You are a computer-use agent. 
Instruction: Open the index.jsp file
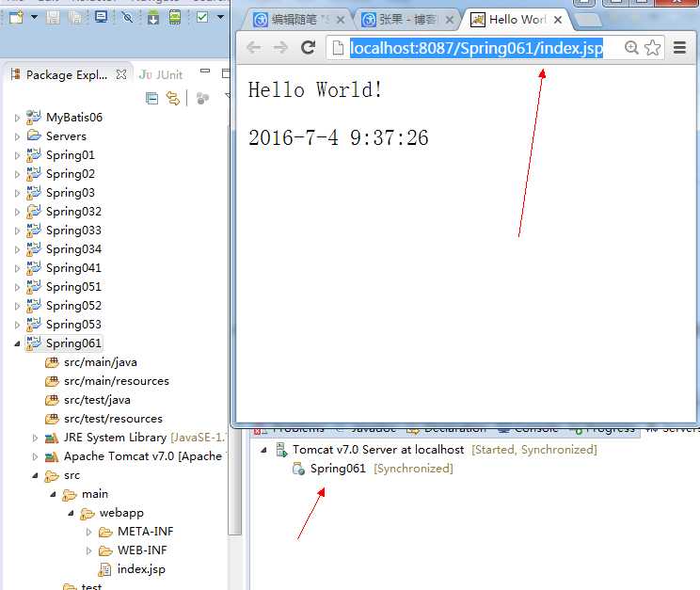[x=141, y=569]
